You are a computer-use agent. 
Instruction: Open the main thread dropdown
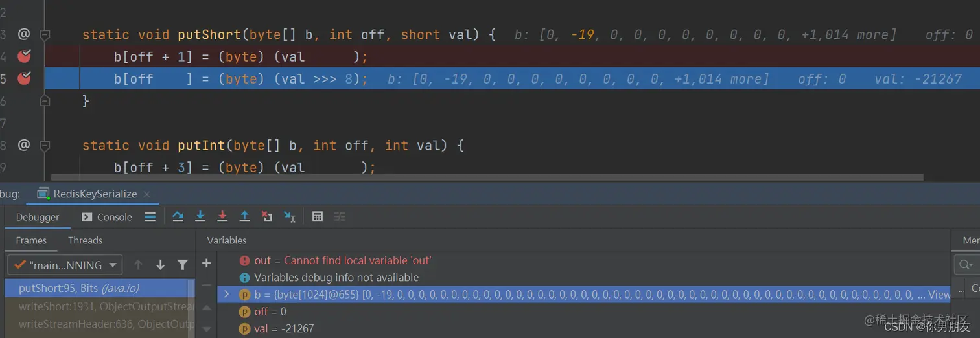tap(65, 265)
